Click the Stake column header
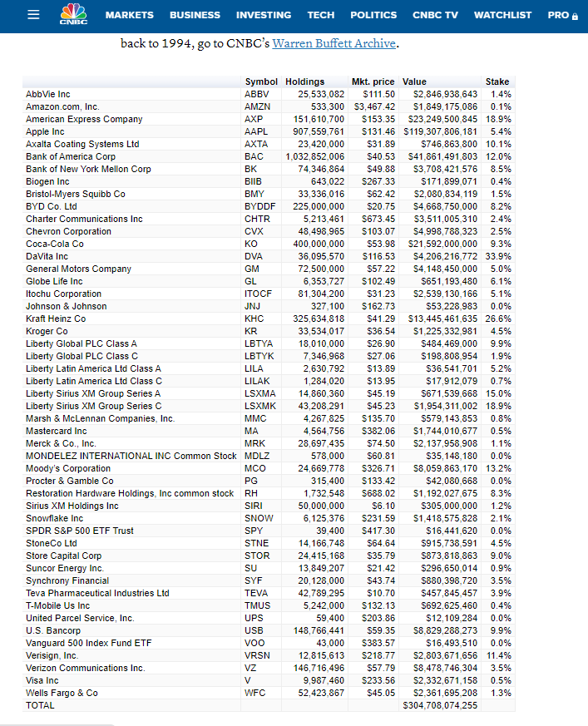 (x=497, y=81)
